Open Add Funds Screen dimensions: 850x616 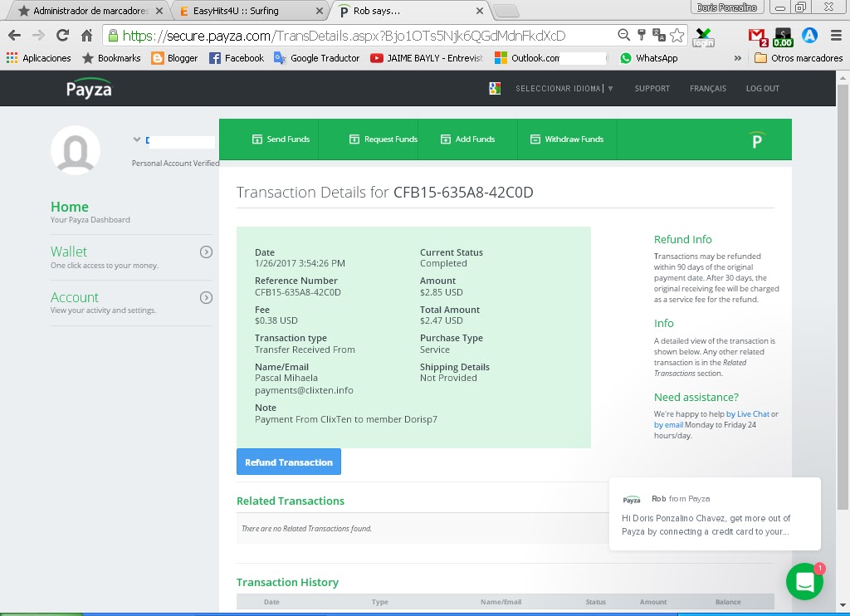[468, 139]
